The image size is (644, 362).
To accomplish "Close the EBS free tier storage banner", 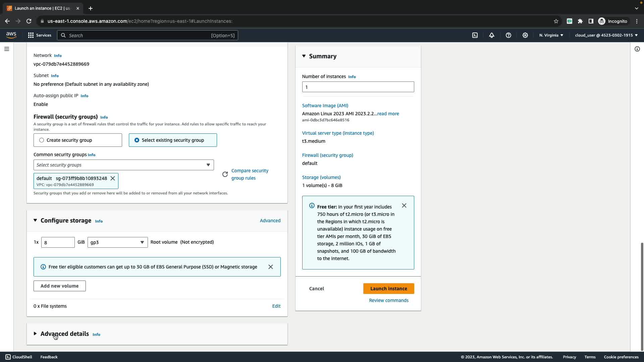I will tap(271, 267).
